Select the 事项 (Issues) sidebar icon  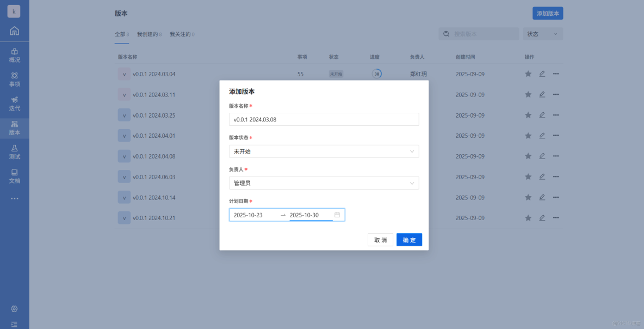(14, 80)
